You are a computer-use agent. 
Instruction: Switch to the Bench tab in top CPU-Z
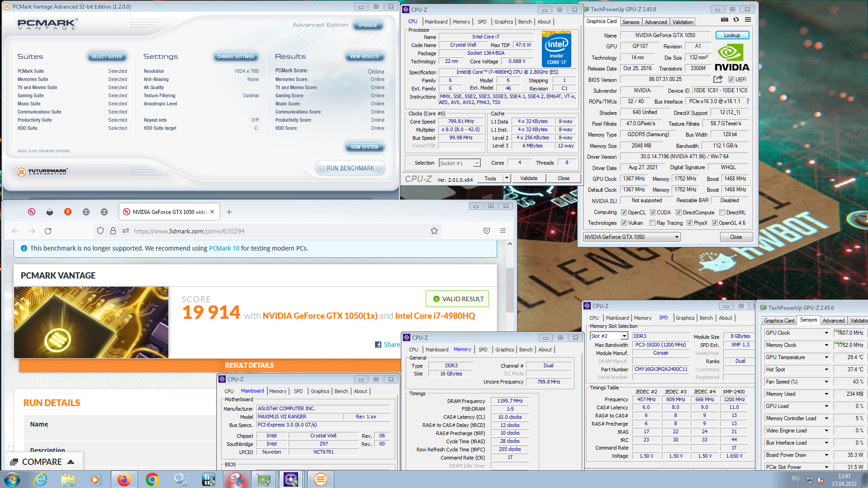point(525,22)
